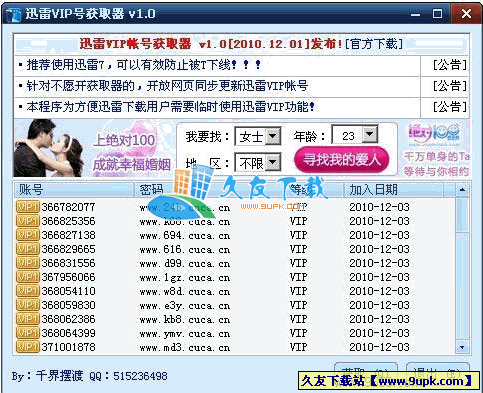Image resolution: width=483 pixels, height=393 pixels.
Task: Open the [官方下载] official download link
Action: [x=374, y=44]
